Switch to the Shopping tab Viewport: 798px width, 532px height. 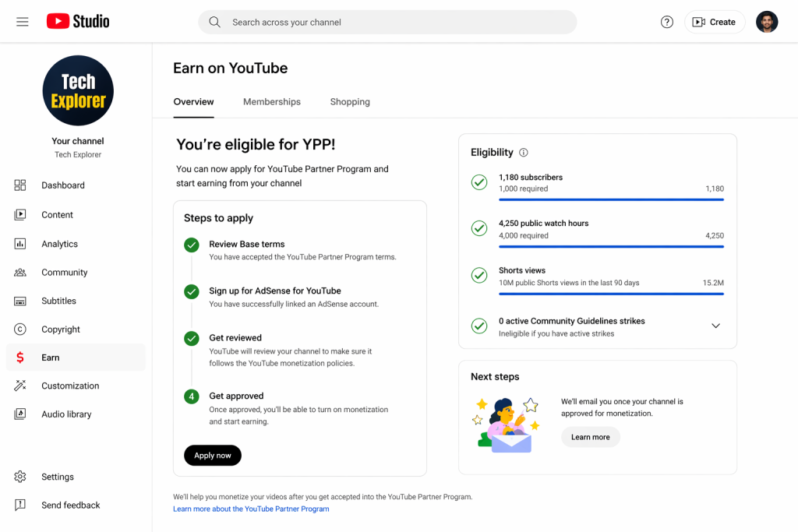[x=350, y=102]
